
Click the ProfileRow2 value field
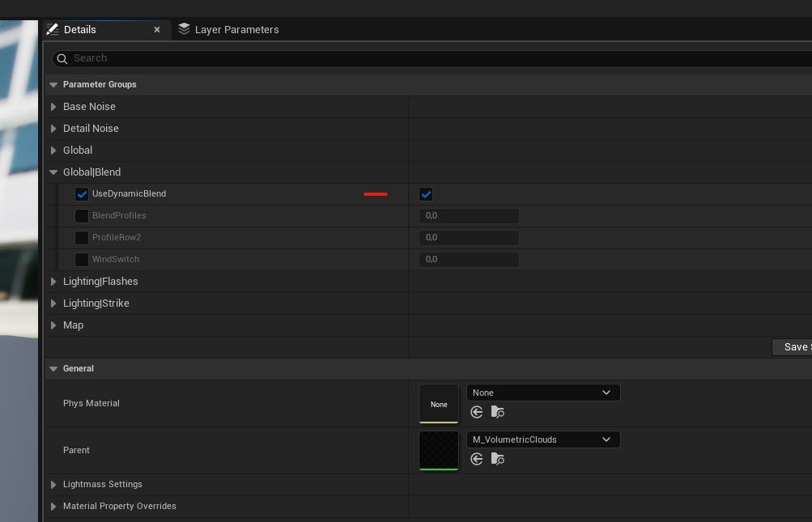tap(469, 238)
